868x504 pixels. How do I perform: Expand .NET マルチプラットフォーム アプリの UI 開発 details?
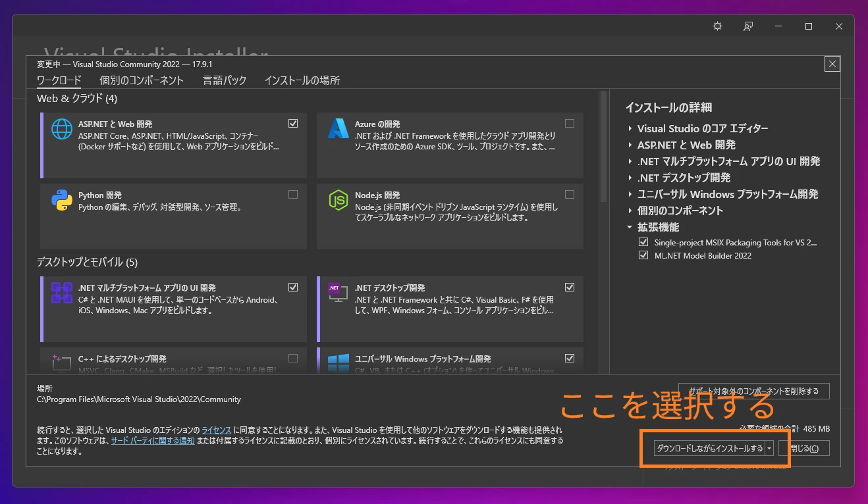[x=630, y=162]
